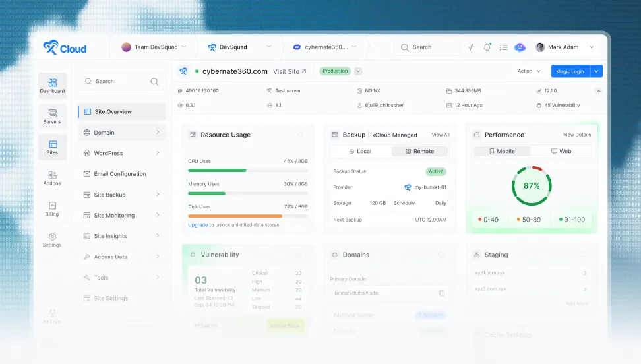Select Site Overview in the menu

pos(122,111)
